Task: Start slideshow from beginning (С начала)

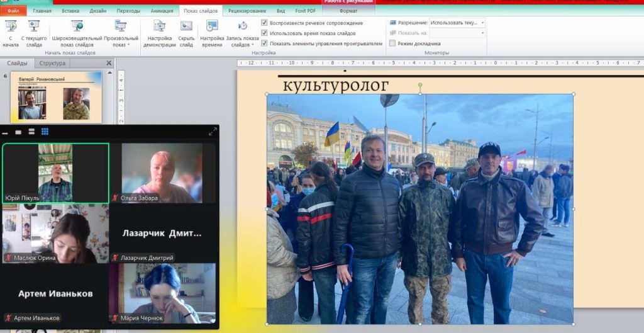Action: click(x=11, y=33)
